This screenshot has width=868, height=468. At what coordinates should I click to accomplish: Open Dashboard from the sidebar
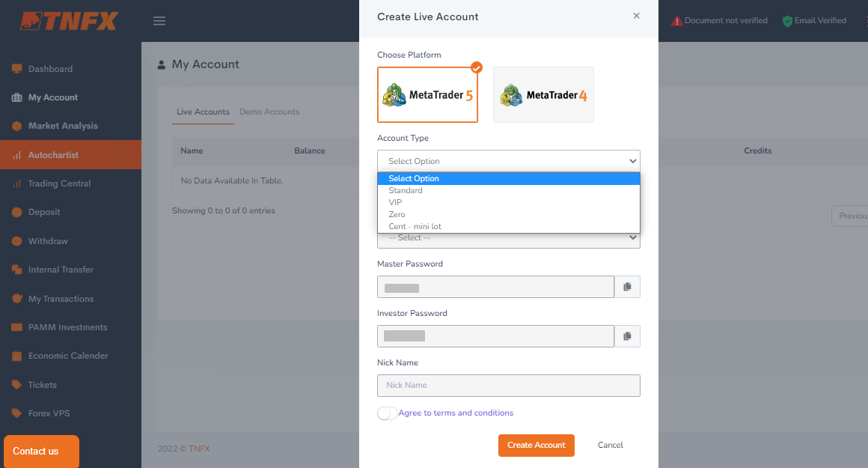coord(50,69)
